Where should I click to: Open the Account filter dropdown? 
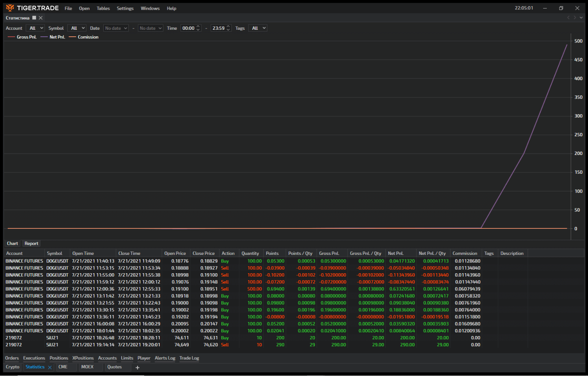pos(35,28)
